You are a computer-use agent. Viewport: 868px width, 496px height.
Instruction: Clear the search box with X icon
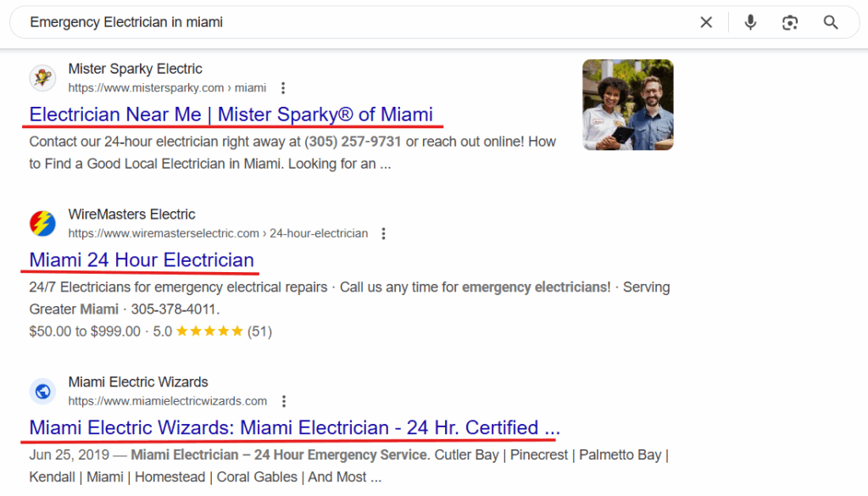pos(706,22)
